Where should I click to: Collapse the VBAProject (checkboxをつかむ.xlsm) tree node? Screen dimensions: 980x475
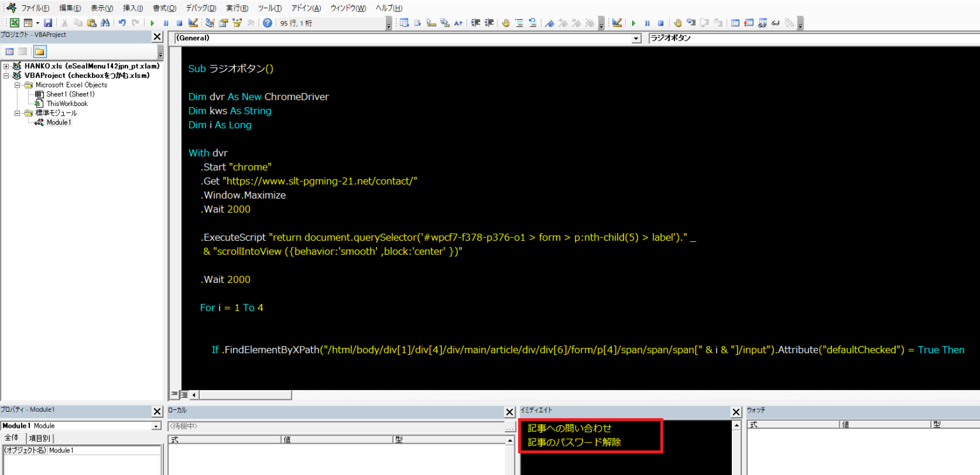coord(6,75)
